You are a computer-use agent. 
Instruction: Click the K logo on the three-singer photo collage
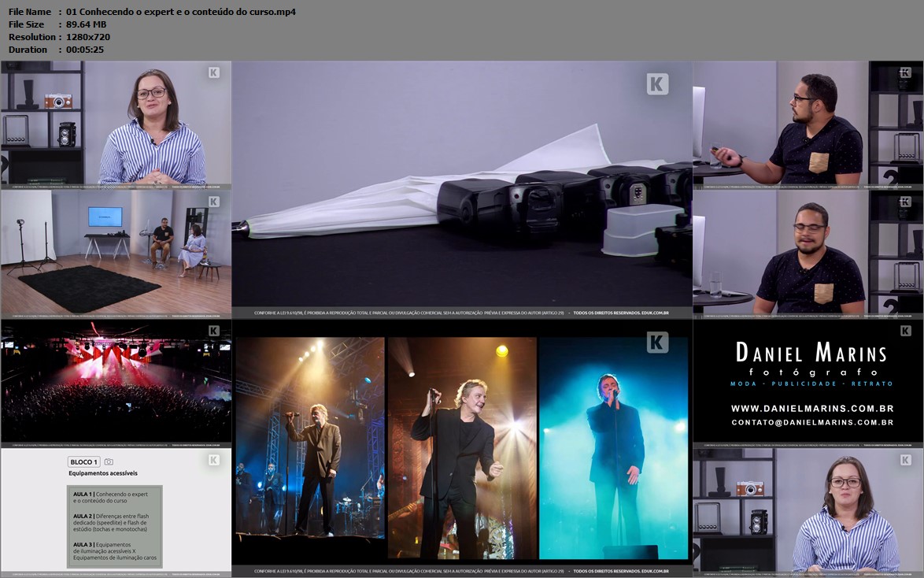657,343
